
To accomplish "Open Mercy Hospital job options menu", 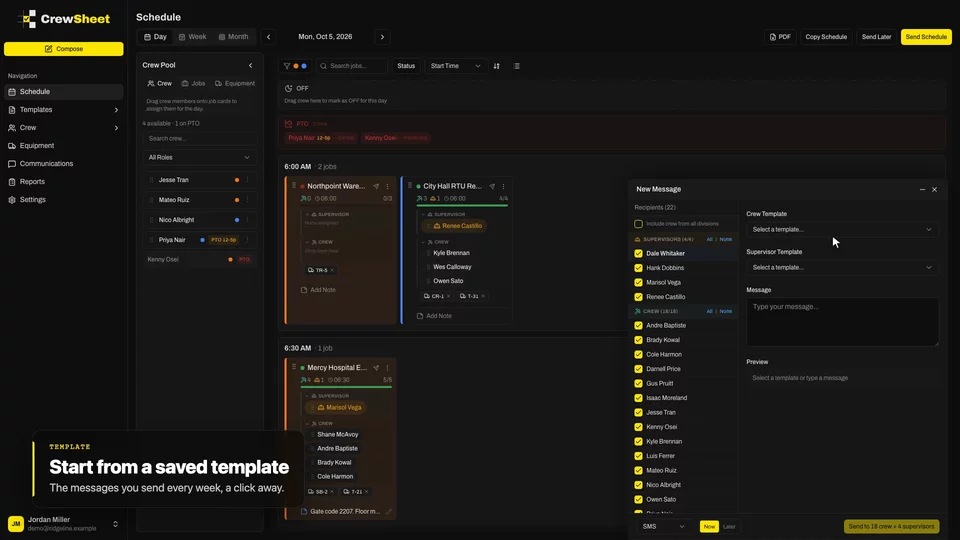I will click(x=387, y=368).
